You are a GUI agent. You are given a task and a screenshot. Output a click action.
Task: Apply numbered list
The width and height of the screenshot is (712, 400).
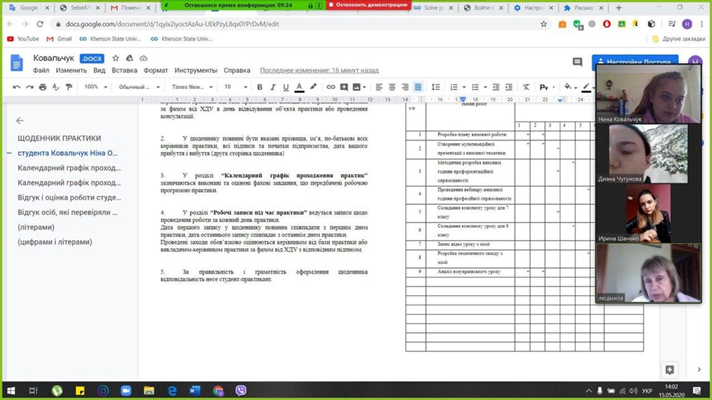[454, 87]
